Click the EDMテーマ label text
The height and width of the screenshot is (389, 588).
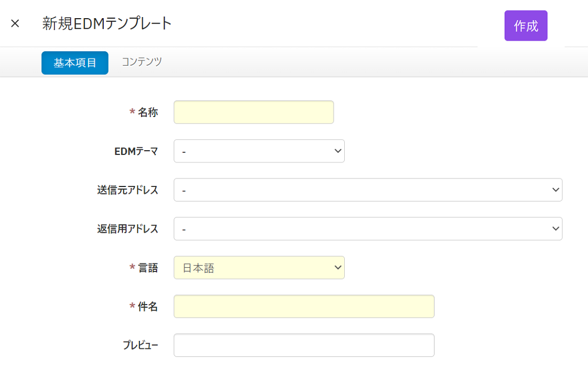(x=136, y=151)
